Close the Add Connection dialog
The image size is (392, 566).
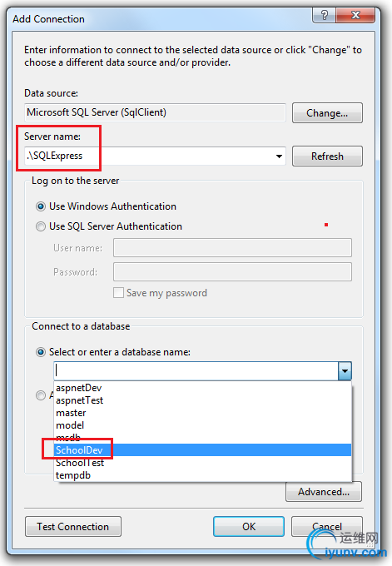click(355, 15)
